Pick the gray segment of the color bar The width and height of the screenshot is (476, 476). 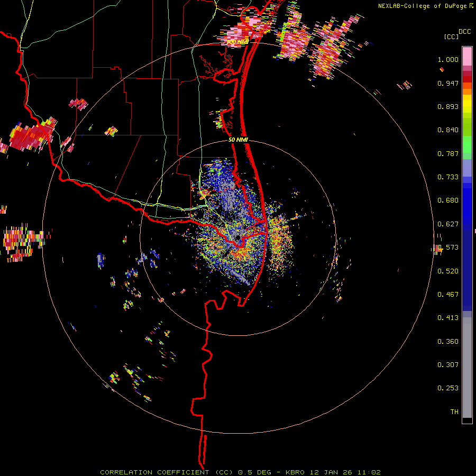click(x=467, y=368)
